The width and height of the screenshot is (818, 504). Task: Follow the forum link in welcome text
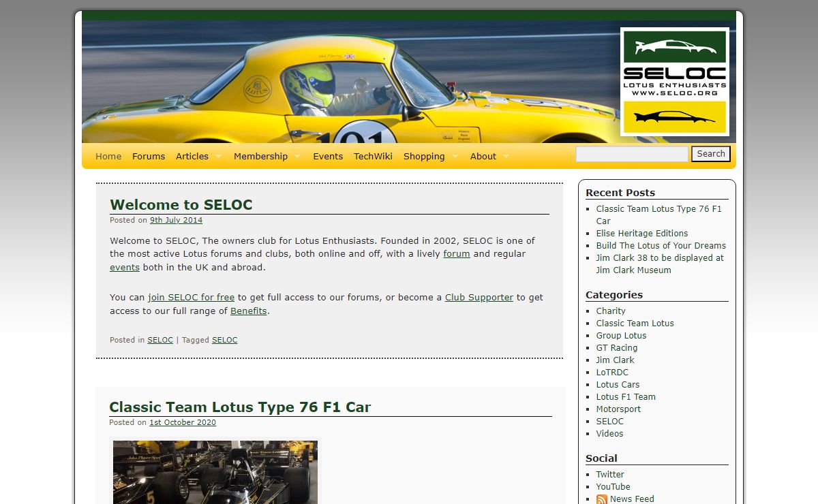coord(457,253)
